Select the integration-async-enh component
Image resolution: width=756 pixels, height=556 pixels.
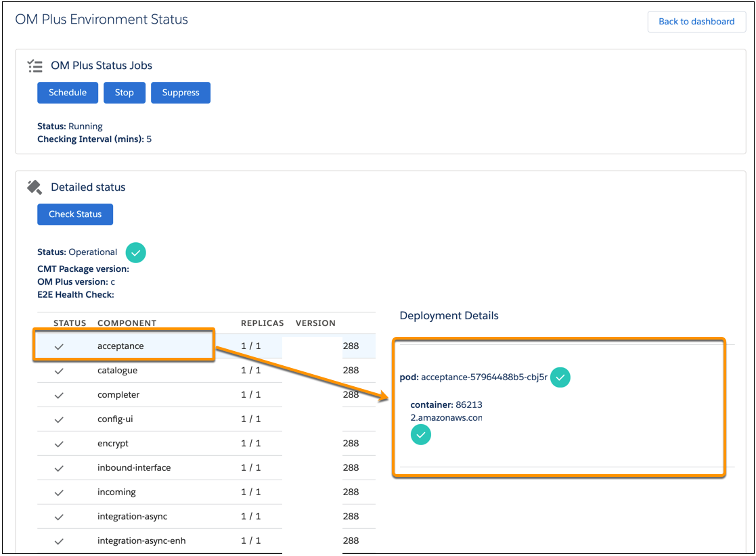(141, 540)
